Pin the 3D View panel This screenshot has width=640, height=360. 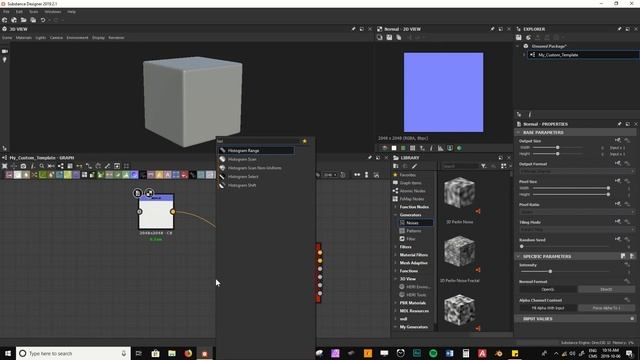pos(353,29)
